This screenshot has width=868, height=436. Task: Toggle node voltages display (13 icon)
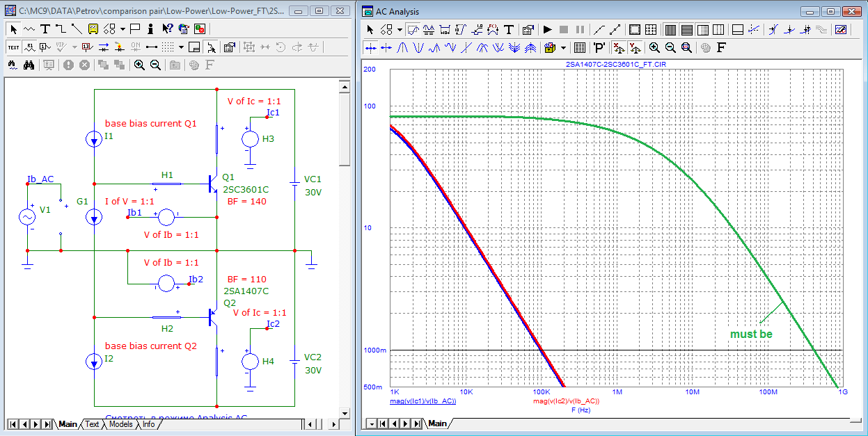pyautogui.click(x=87, y=47)
